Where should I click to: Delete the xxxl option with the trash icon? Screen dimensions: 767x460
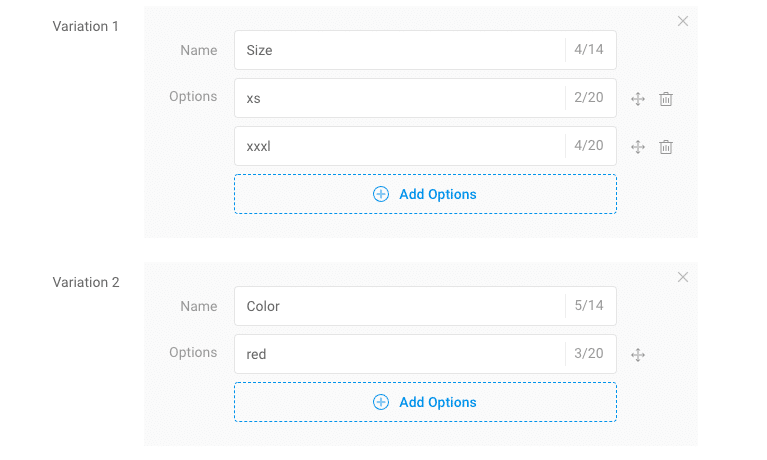pyautogui.click(x=666, y=147)
